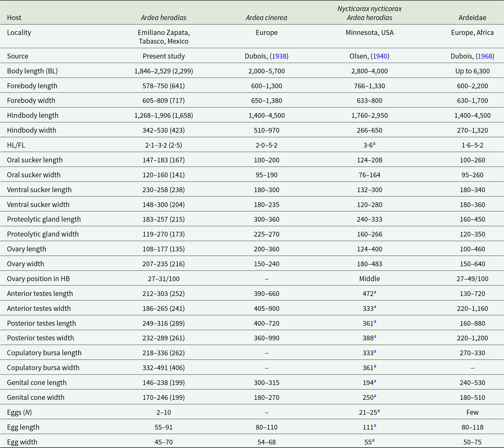Click footnote marker beside egg width 55
The width and height of the screenshot is (504, 448).
373,440
